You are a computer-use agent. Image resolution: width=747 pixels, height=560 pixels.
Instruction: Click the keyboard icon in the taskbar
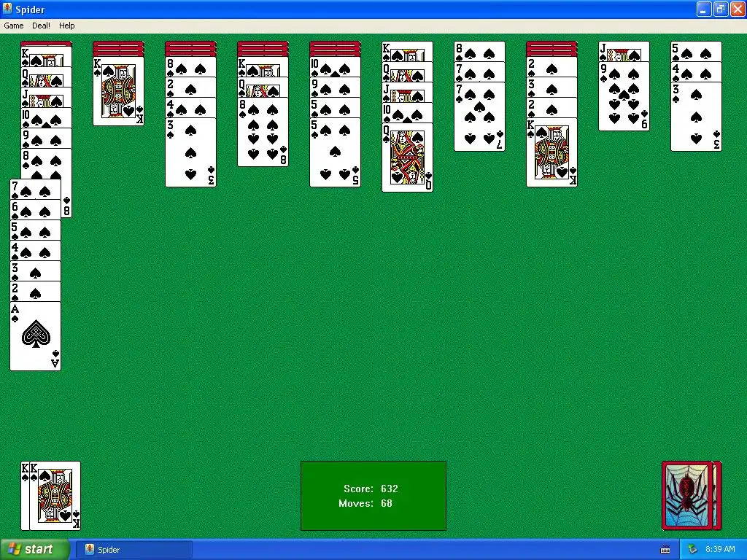pos(665,550)
